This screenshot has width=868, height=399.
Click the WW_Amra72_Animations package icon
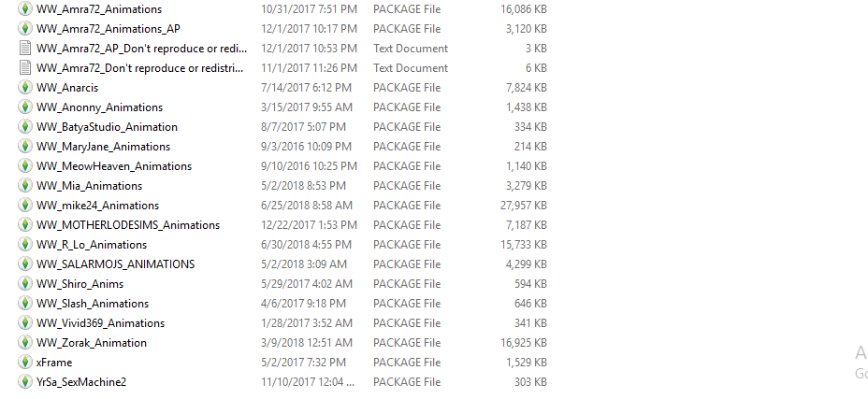click(25, 9)
